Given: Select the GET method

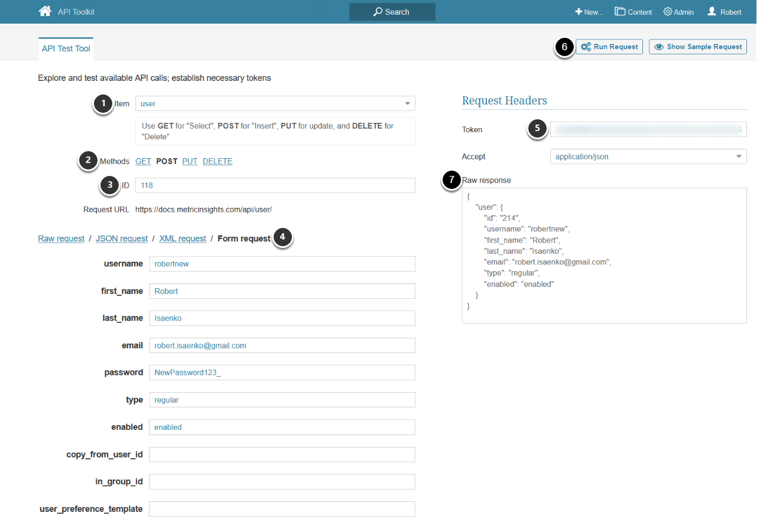Looking at the screenshot, I should [143, 161].
